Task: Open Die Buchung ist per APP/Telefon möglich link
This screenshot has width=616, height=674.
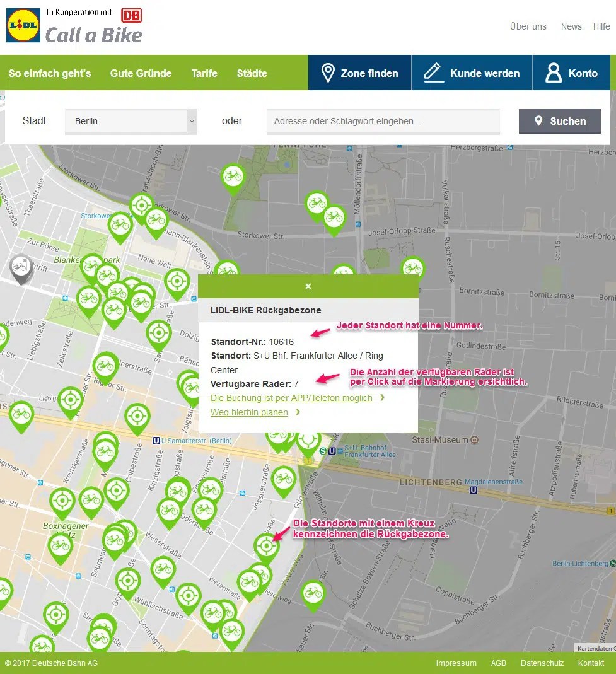Action: (291, 398)
